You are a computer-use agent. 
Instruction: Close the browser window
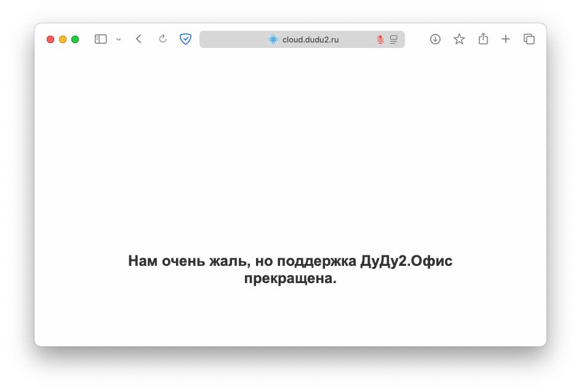[50, 39]
